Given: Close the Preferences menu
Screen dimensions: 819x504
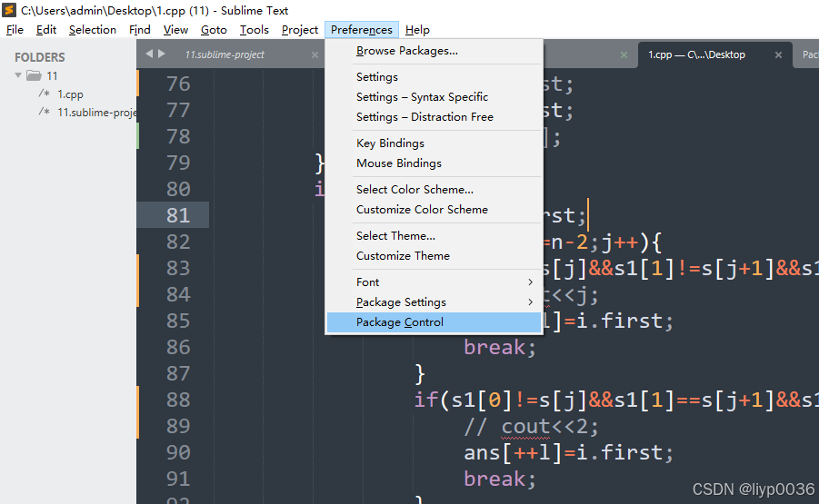Looking at the screenshot, I should tap(362, 30).
